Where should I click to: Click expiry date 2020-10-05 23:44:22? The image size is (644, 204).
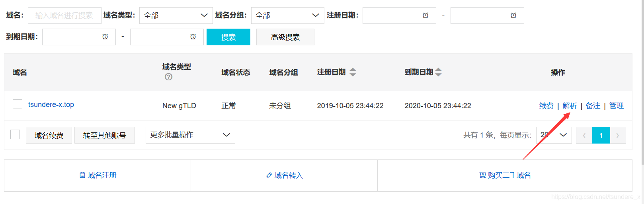(x=438, y=106)
